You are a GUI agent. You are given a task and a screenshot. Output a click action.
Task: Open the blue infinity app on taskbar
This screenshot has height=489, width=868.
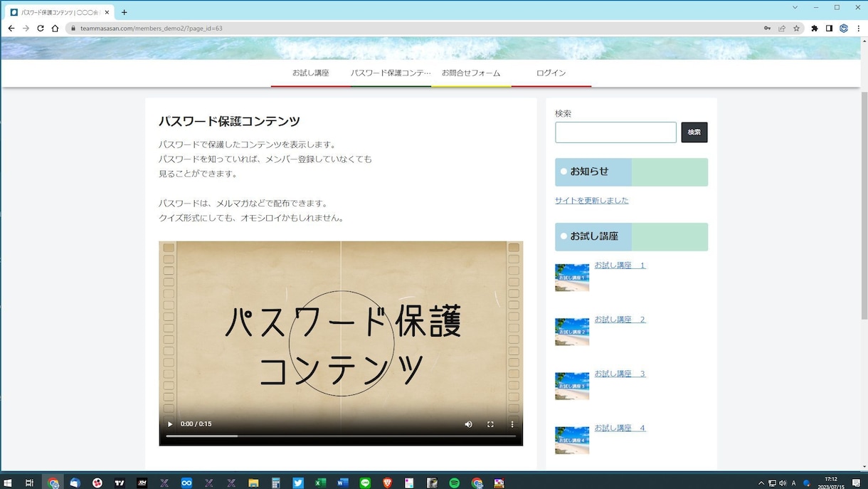point(186,483)
